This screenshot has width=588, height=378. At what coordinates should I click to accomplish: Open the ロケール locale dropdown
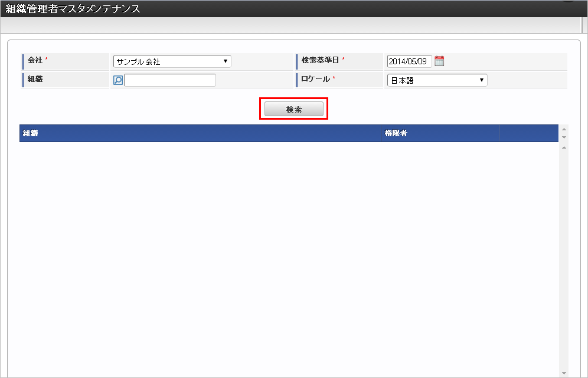pos(437,80)
